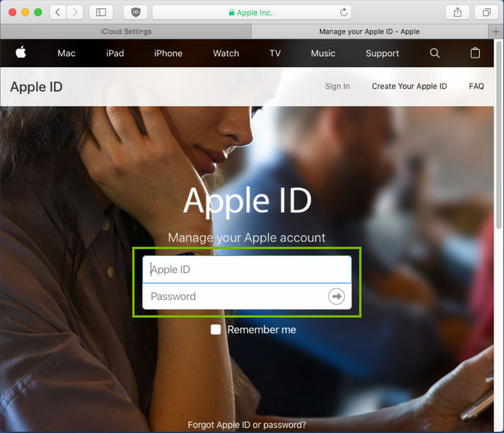Viewport: 504px width, 433px height.
Task: Click the back navigation arrow
Action: (x=58, y=13)
